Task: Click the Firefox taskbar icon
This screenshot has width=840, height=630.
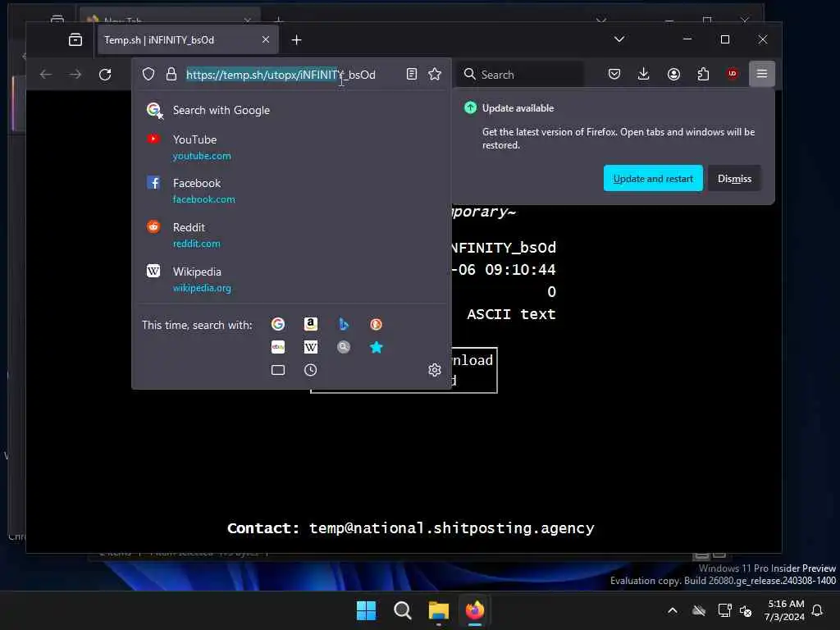Action: [475, 610]
